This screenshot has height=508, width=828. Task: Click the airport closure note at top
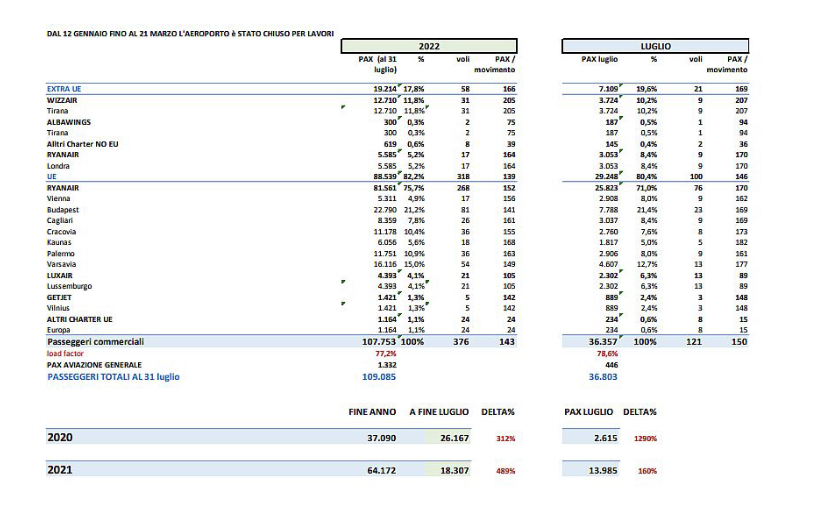[x=190, y=33]
